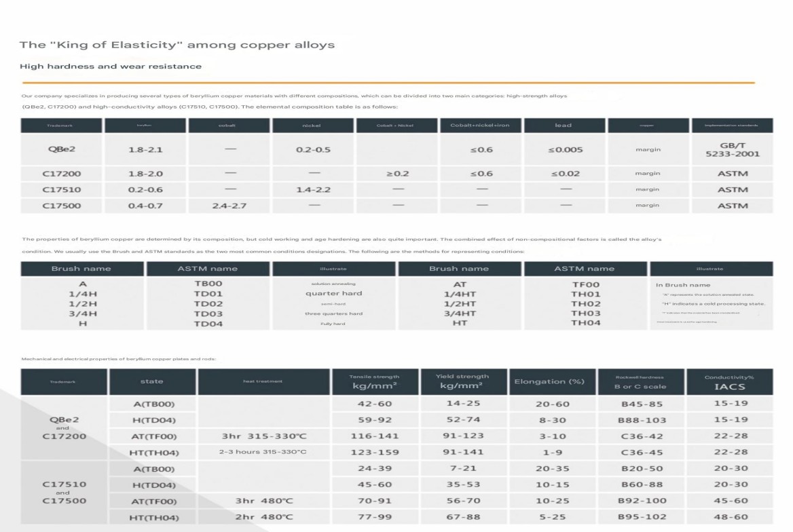Click the HT(TH04) 2-3 hours 315-330°C heat treatment cell
The image size is (793, 532).
coord(262,453)
